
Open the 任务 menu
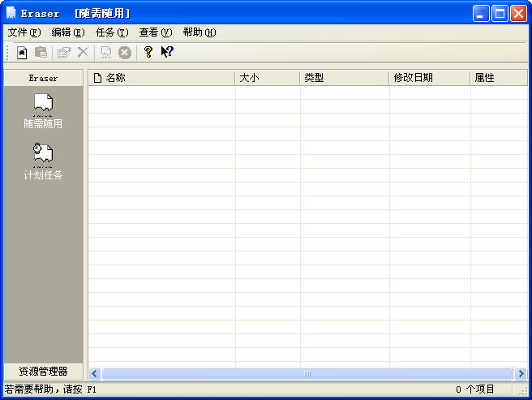(x=112, y=32)
